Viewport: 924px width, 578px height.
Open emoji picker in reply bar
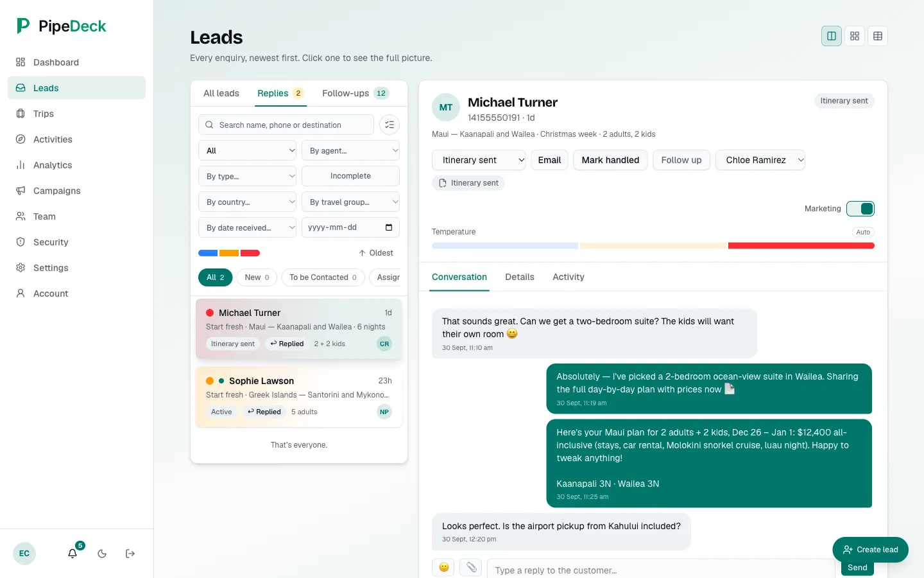click(x=443, y=567)
